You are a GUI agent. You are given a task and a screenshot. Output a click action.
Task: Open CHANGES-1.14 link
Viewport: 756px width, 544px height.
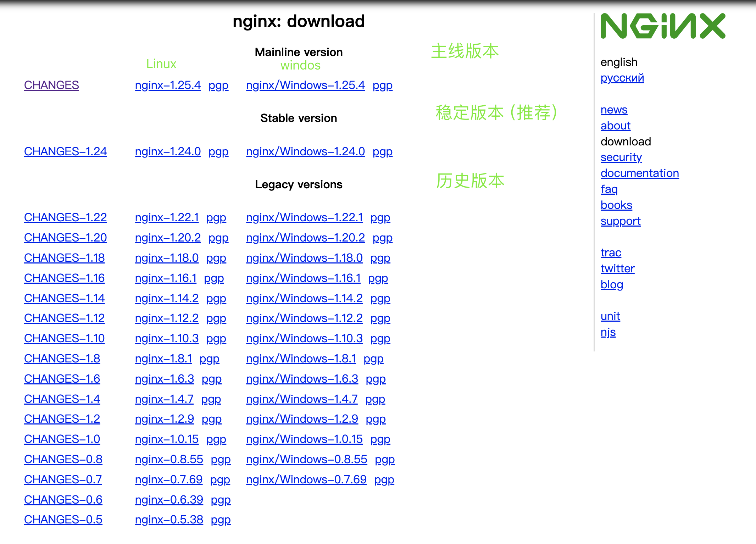coord(65,298)
